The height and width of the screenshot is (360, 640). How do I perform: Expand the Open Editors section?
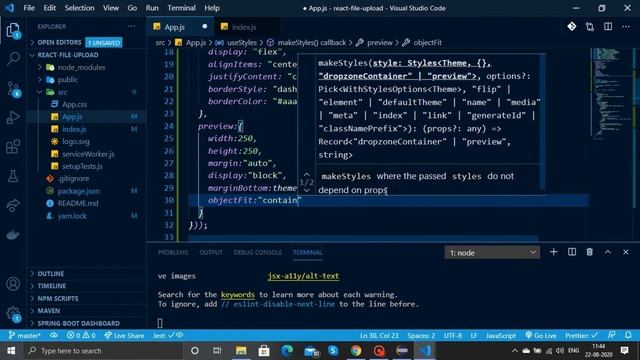[59, 42]
